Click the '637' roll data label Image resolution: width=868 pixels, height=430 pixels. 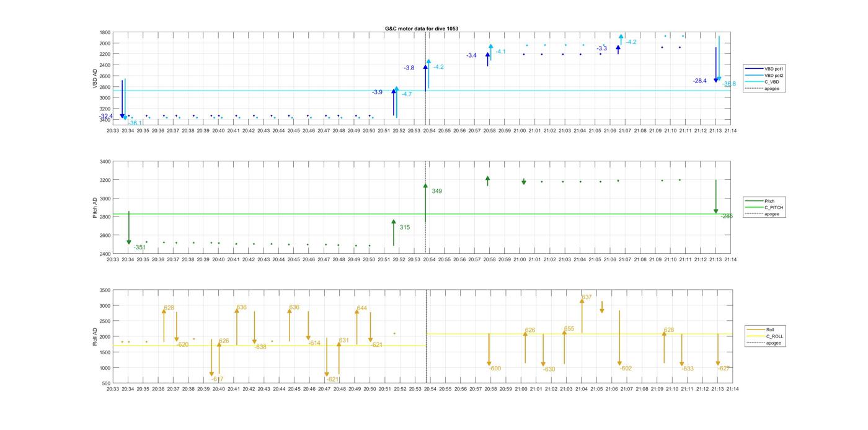coord(587,297)
